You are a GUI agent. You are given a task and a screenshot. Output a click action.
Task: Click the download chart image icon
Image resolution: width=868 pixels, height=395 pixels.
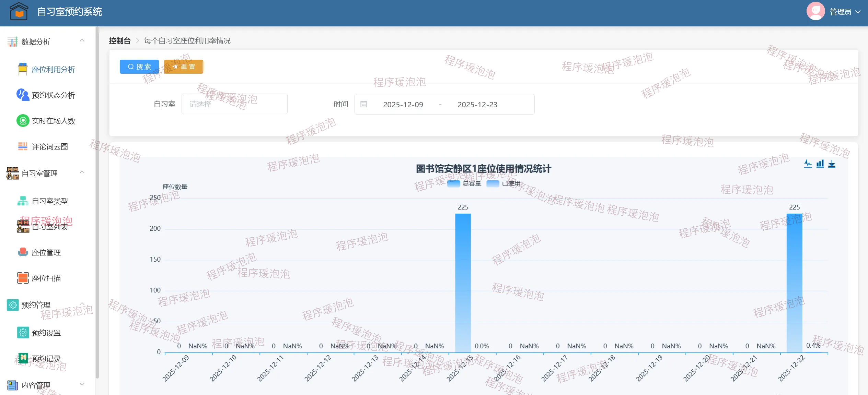click(x=832, y=164)
